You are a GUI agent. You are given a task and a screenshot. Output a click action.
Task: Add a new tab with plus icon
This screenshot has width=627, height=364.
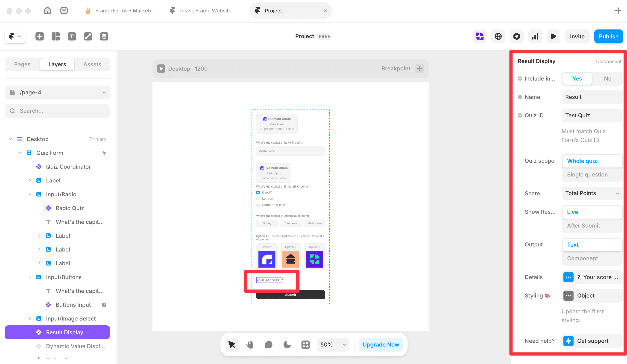point(618,10)
